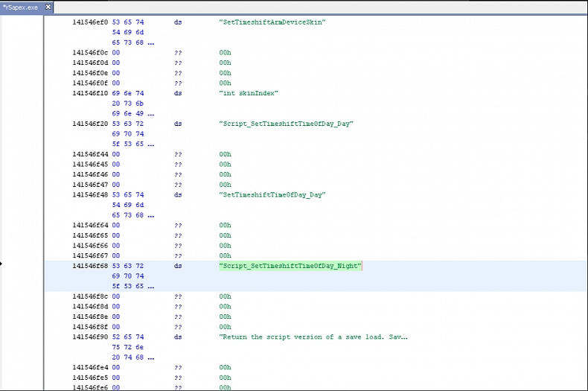Select the "Script_SetTimeshiftTimeOfDay_Day" string
Image resolution: width=588 pixels, height=391 pixels.
coord(286,124)
